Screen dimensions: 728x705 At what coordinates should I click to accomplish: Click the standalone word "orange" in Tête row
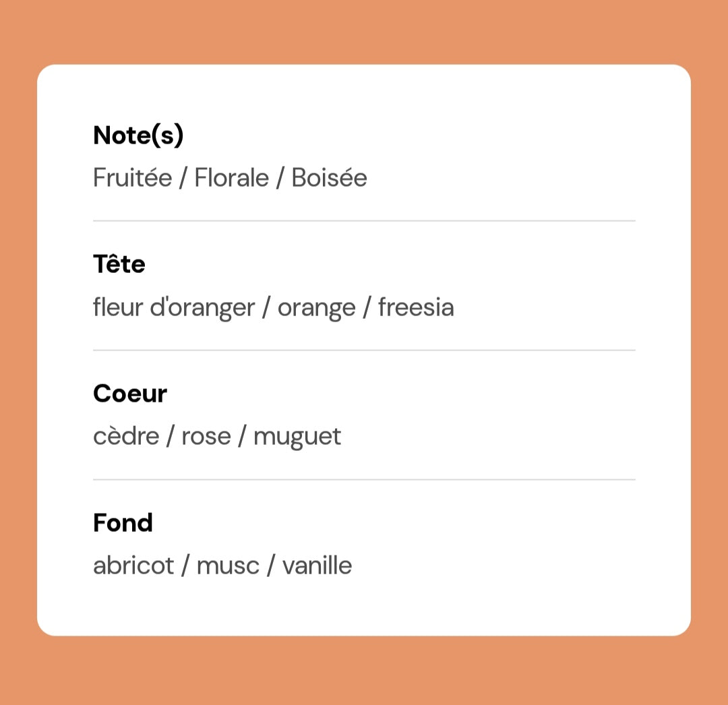tap(316, 308)
